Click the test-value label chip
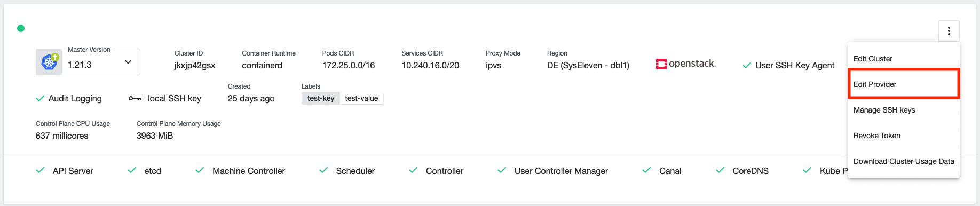 coord(361,98)
